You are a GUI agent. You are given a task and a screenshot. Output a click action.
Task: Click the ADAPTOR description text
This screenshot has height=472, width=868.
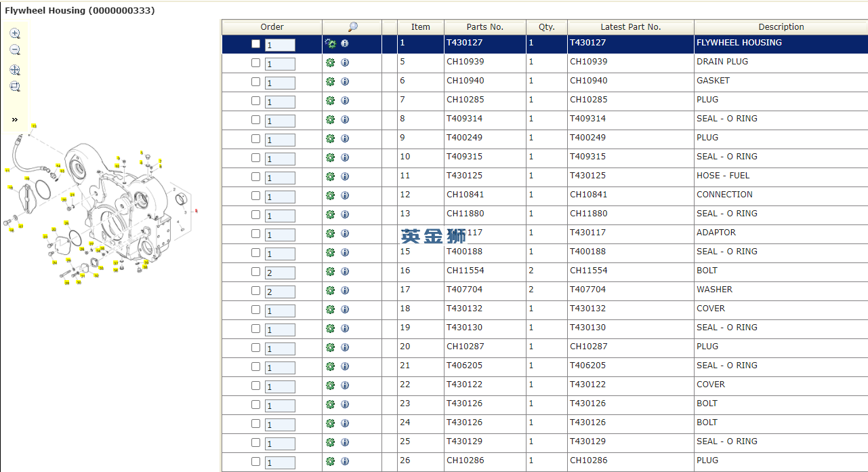(716, 233)
